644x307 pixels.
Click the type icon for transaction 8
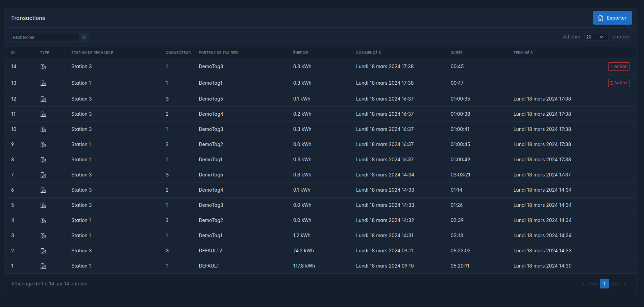click(43, 160)
